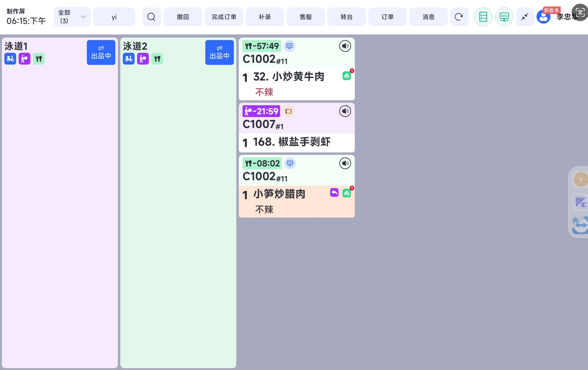Click green rush icon on 小炒黄牛肉
This screenshot has height=370, width=588.
click(x=346, y=76)
